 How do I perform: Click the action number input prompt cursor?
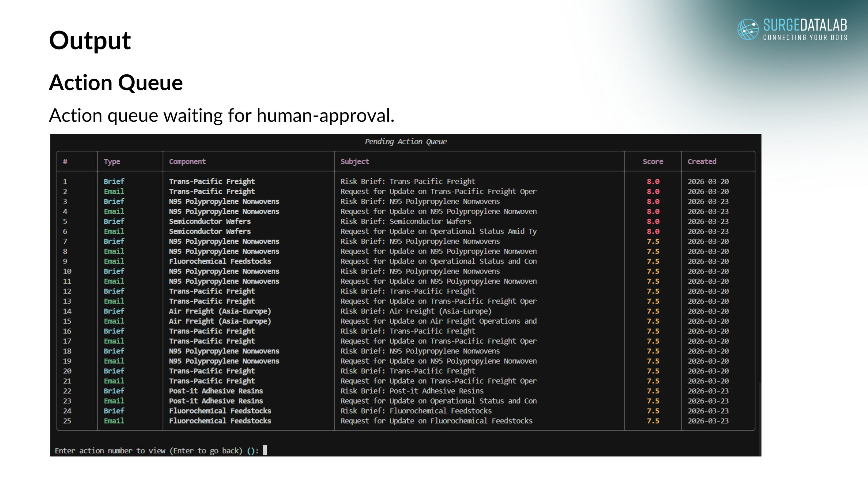click(265, 450)
